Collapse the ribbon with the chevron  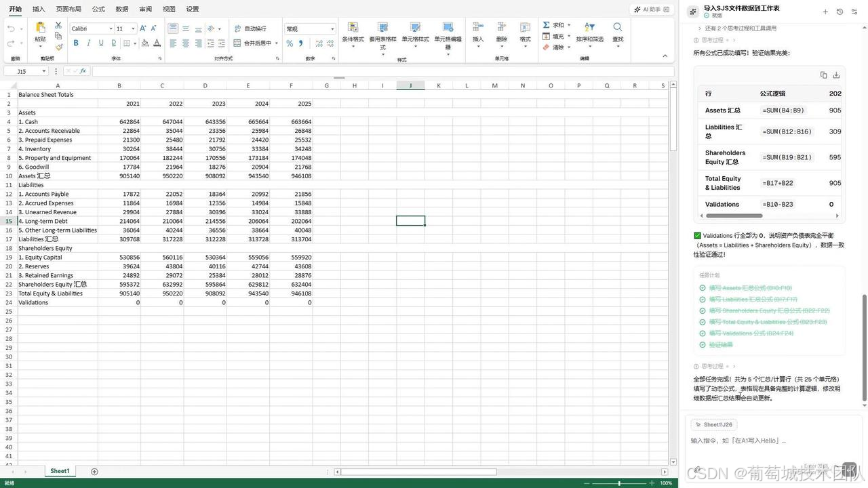[x=665, y=56]
